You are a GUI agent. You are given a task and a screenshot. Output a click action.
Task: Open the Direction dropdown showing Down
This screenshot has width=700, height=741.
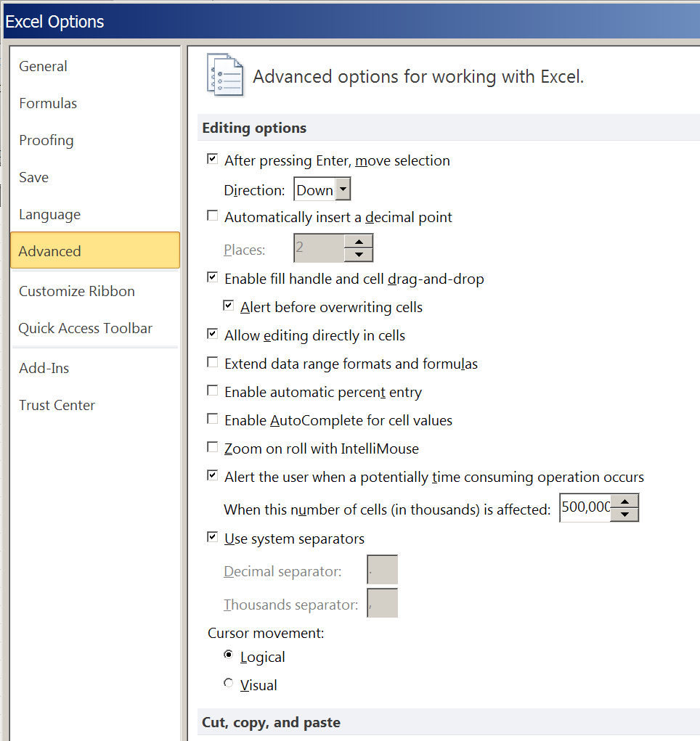coord(322,190)
